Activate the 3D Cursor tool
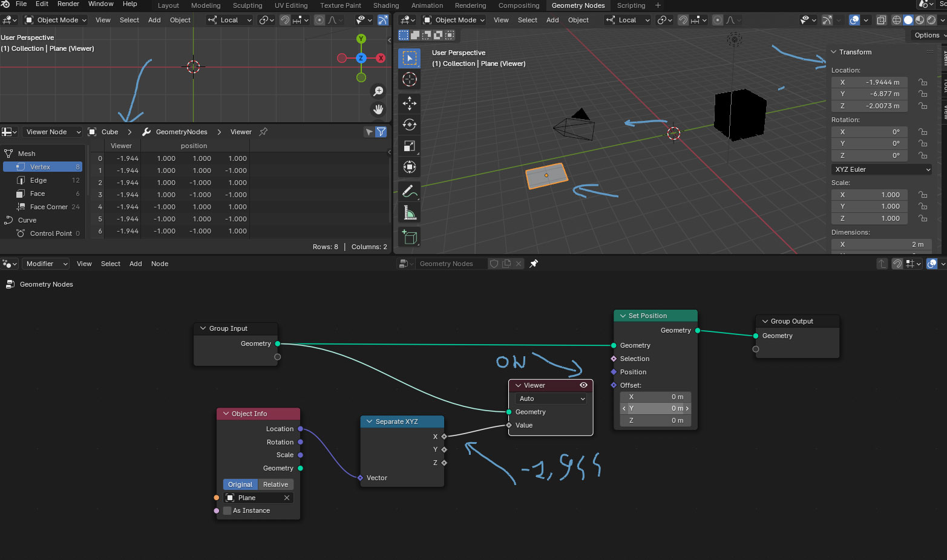 pos(410,79)
